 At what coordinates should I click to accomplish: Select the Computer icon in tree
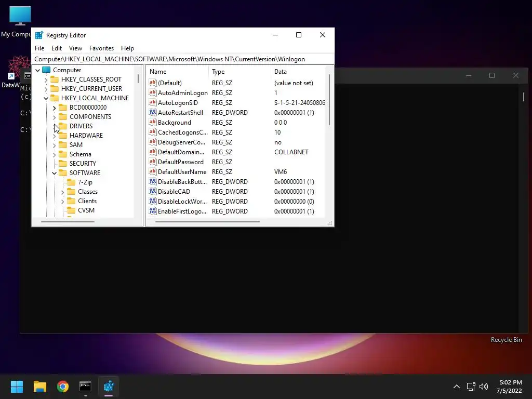pyautogui.click(x=46, y=70)
